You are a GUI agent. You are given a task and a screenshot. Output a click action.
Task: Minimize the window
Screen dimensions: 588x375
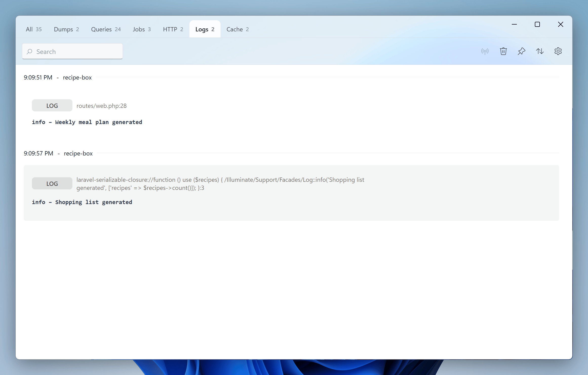(514, 24)
